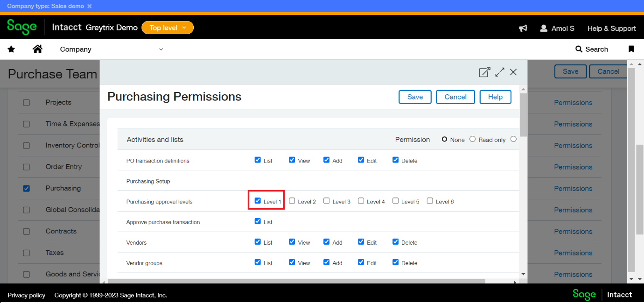The height and width of the screenshot is (303, 644).
Task: Toggle Delete for PO transaction definitions
Action: pyautogui.click(x=395, y=160)
